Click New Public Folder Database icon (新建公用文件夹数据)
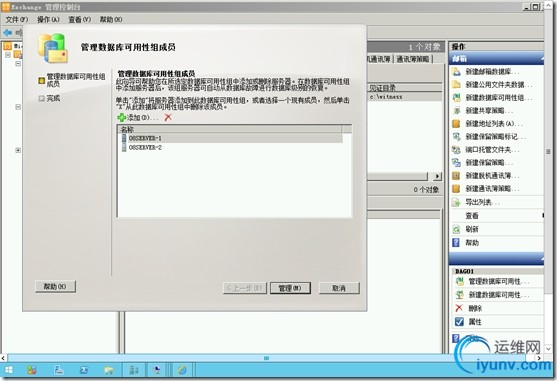 456,85
